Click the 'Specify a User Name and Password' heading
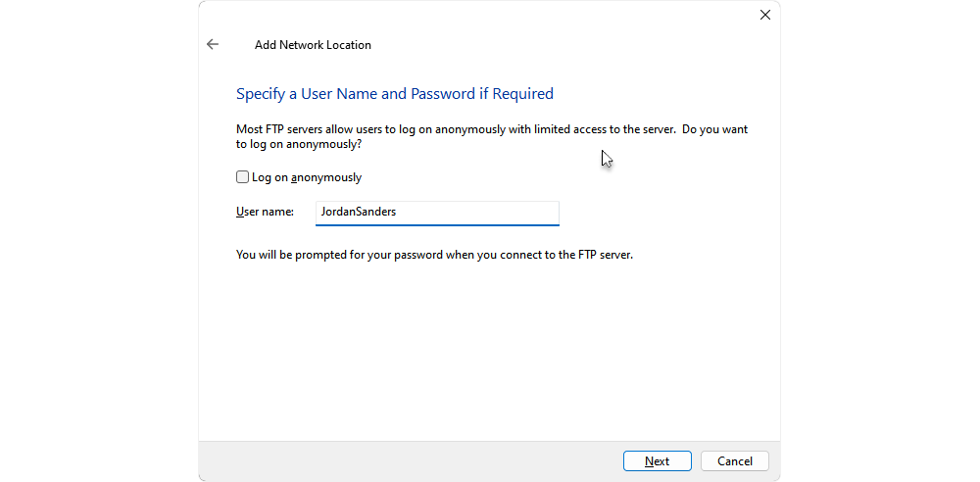Screen dimensions: 980x482 [395, 94]
